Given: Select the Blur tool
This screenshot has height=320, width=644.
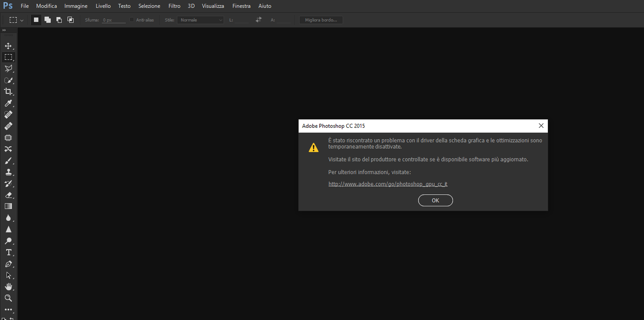Looking at the screenshot, I should click(x=8, y=218).
